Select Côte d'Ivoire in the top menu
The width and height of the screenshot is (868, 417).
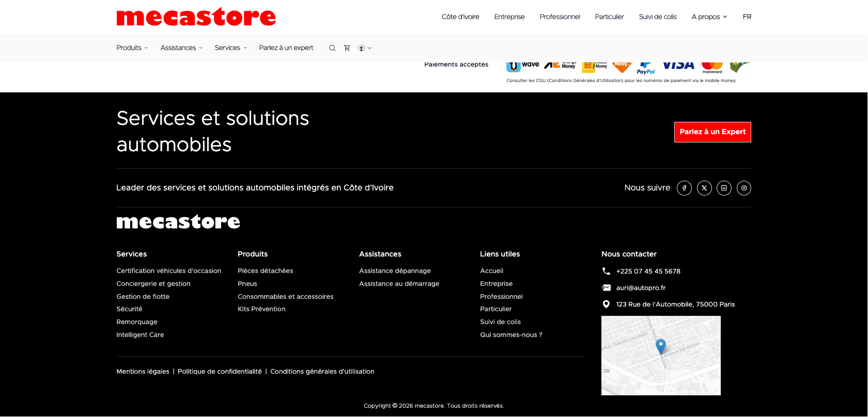(460, 17)
